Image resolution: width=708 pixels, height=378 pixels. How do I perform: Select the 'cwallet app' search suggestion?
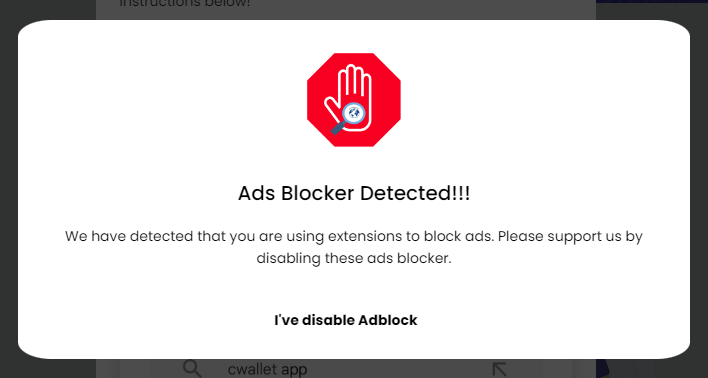click(267, 369)
